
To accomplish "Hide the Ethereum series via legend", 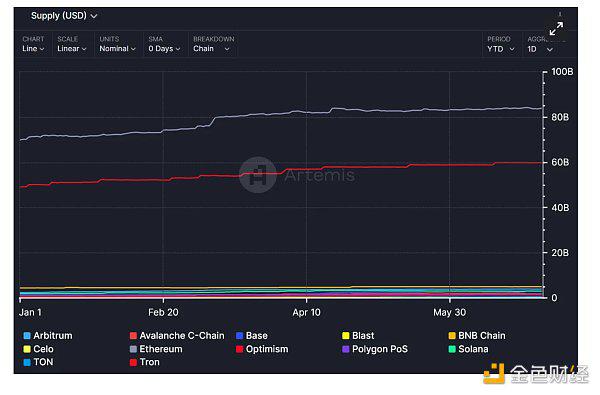I will point(156,349).
